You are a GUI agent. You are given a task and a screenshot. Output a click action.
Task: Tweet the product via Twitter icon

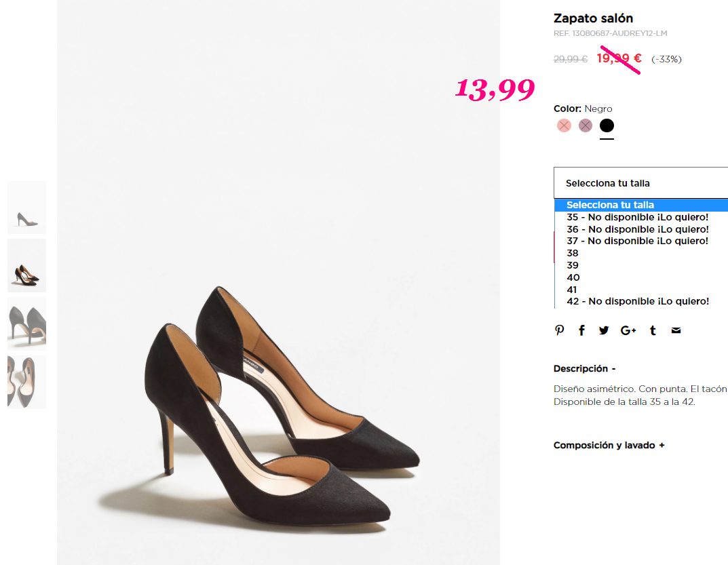pyautogui.click(x=604, y=330)
